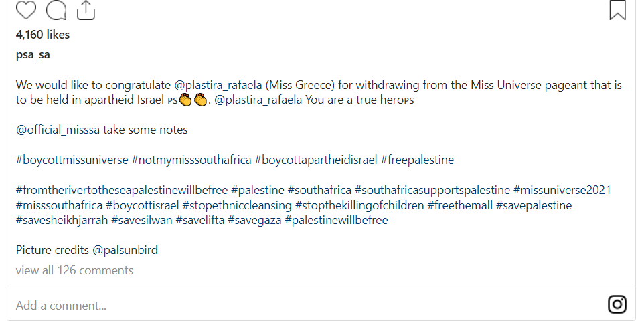Open the psa_sa profile

click(x=33, y=55)
